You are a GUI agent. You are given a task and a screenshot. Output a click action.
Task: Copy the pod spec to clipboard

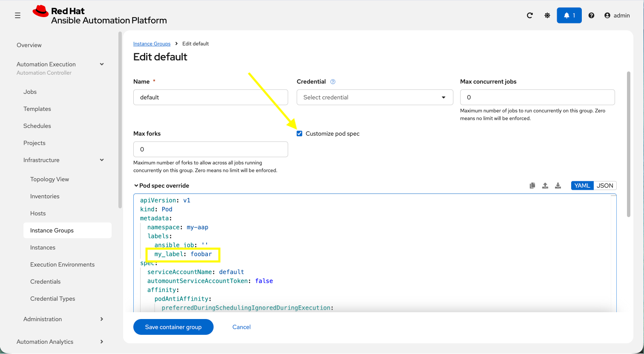click(532, 186)
